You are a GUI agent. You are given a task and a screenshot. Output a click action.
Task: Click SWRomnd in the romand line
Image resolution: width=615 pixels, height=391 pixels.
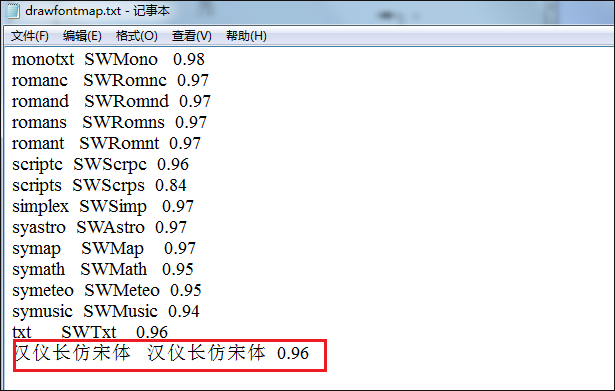[x=127, y=101]
